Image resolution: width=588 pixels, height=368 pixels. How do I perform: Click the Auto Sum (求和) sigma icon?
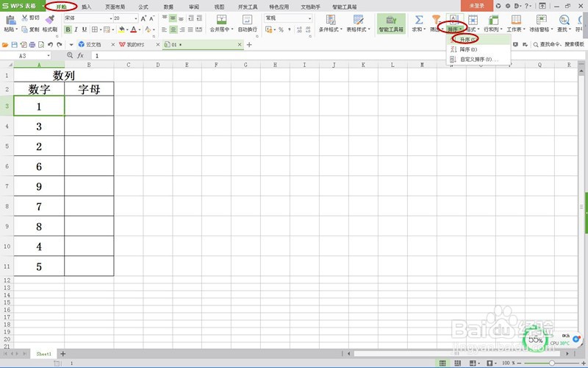[418, 20]
